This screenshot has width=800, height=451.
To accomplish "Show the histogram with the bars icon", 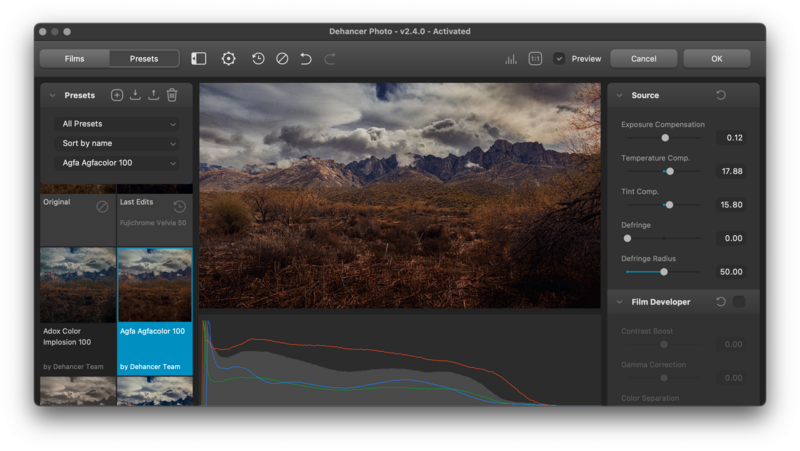I will click(511, 59).
